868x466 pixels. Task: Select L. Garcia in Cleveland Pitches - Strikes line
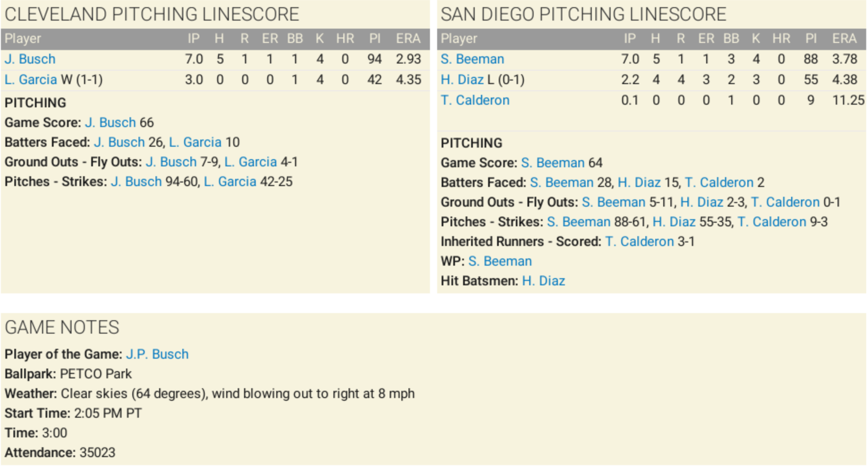[x=230, y=182]
